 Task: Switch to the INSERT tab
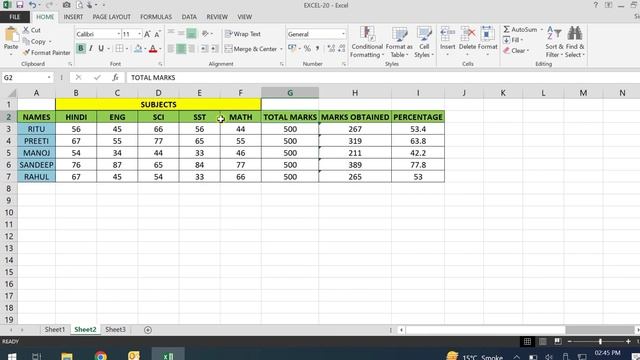(73, 17)
